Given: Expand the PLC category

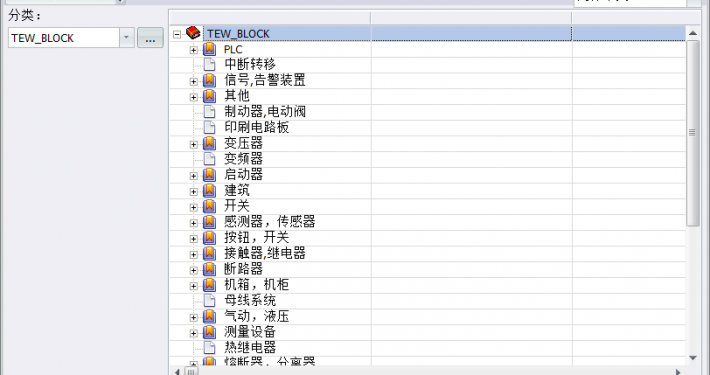Looking at the screenshot, I should pyautogui.click(x=193, y=50).
